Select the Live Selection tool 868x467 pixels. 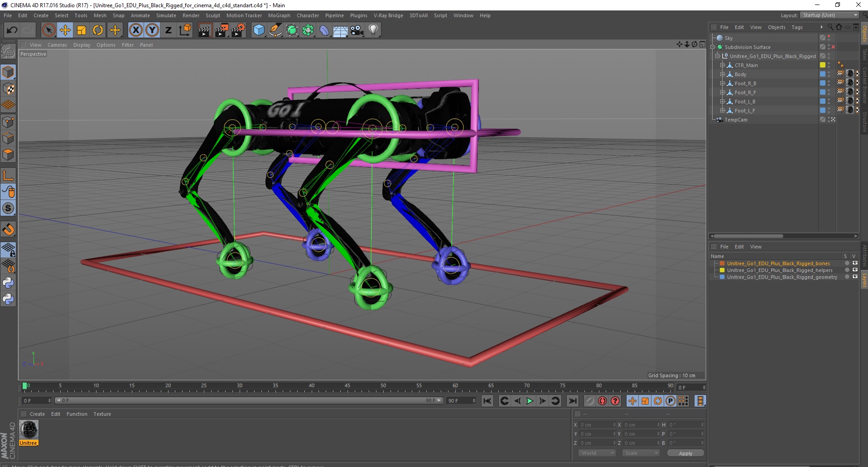point(48,30)
